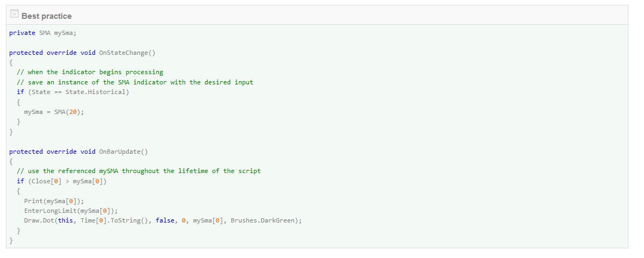
Task: Click the false keyword in Draw.Dot call
Action: [165, 221]
